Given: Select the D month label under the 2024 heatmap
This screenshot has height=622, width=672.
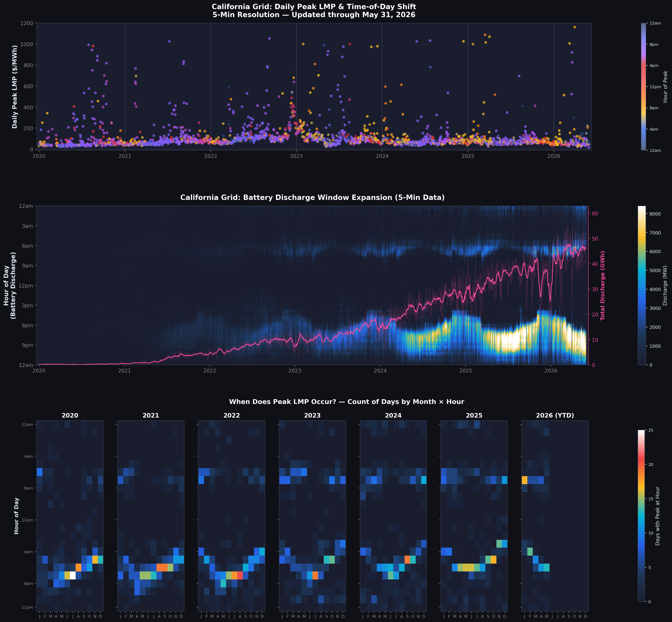Looking at the screenshot, I should point(424,617).
